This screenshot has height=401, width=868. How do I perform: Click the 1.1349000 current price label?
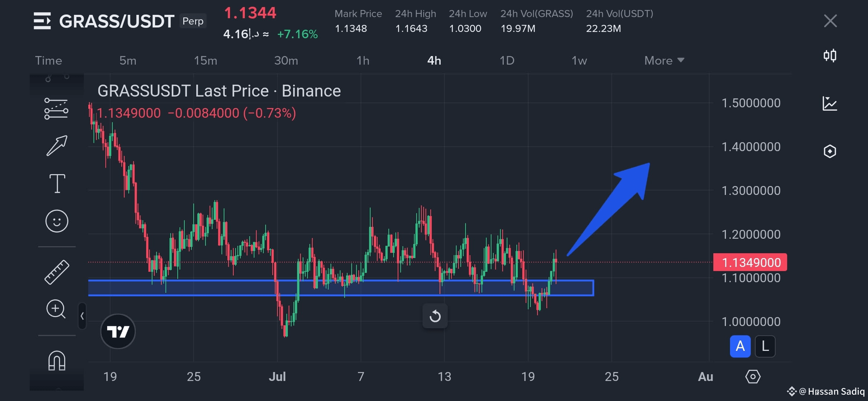(x=750, y=263)
